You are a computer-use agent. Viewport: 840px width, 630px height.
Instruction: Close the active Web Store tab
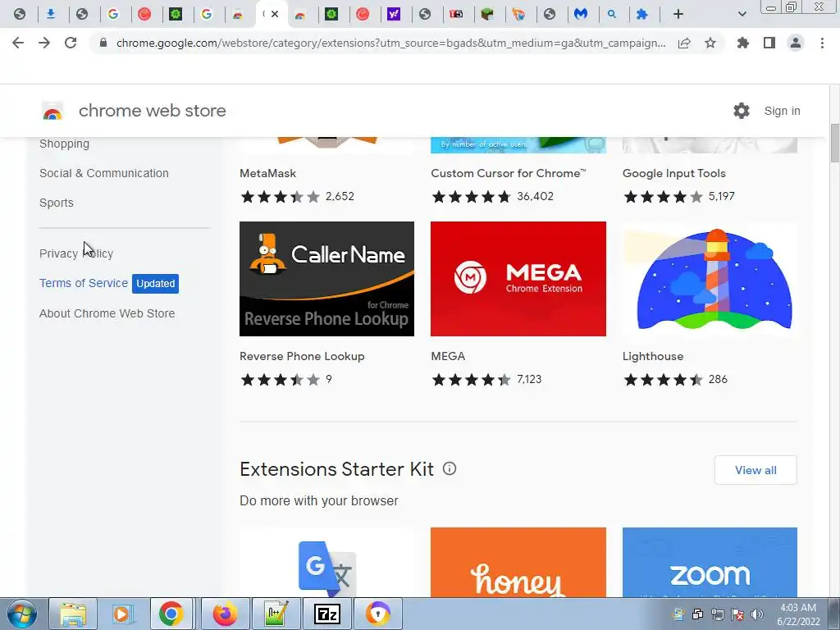[275, 14]
